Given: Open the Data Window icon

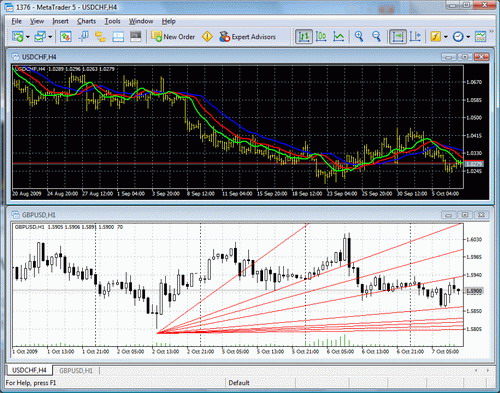Looking at the screenshot, I should 83,36.
